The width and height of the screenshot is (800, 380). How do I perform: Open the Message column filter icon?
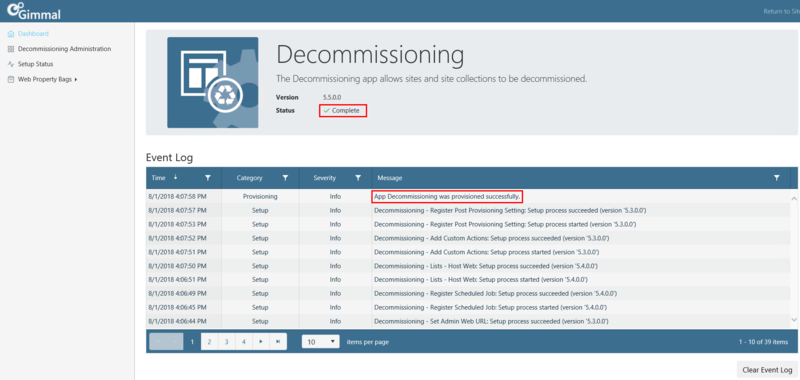[777, 178]
